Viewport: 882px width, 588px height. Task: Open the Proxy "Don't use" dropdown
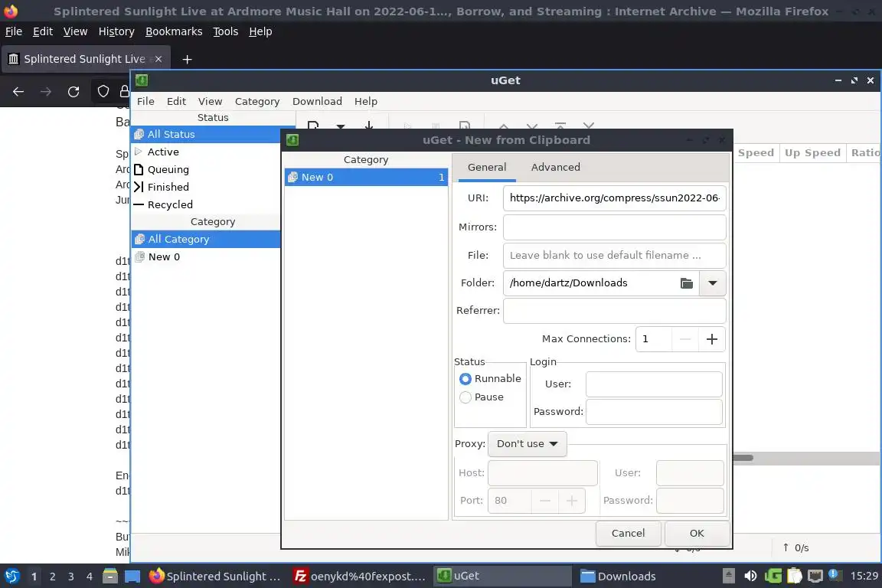point(527,444)
